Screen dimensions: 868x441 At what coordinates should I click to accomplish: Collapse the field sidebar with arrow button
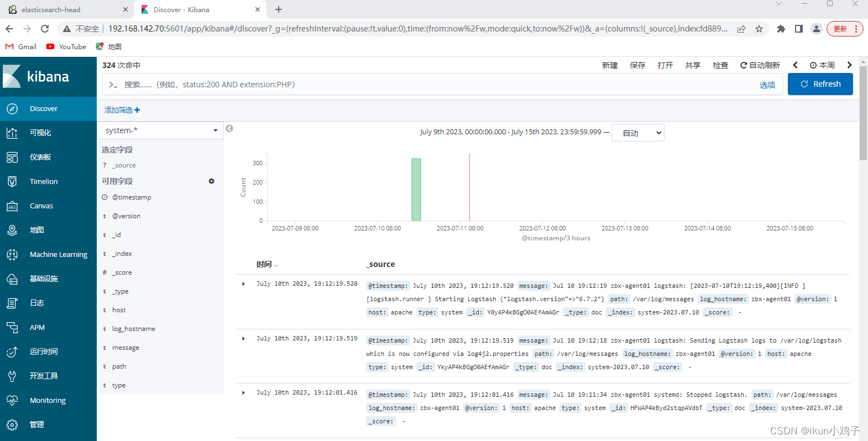[229, 129]
